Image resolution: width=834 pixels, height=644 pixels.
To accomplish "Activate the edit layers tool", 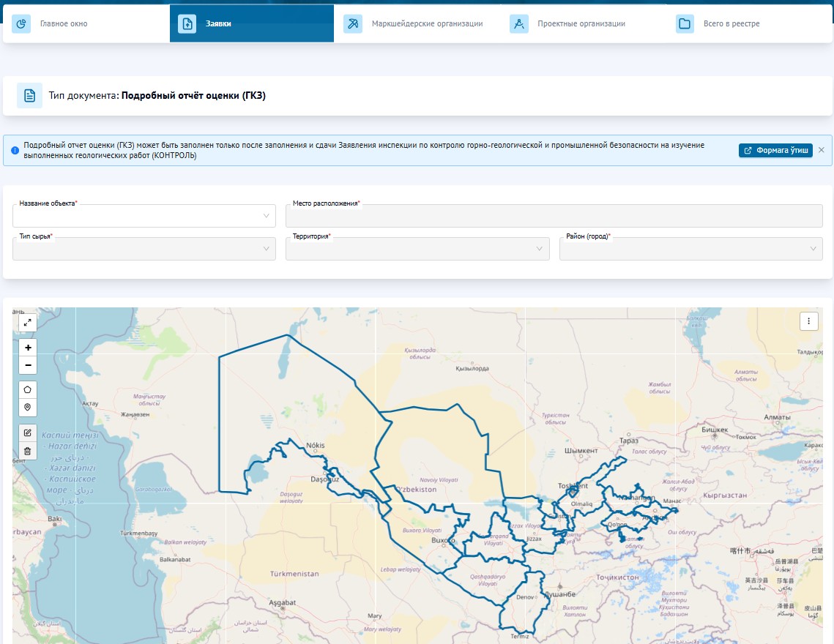I will (x=28, y=433).
